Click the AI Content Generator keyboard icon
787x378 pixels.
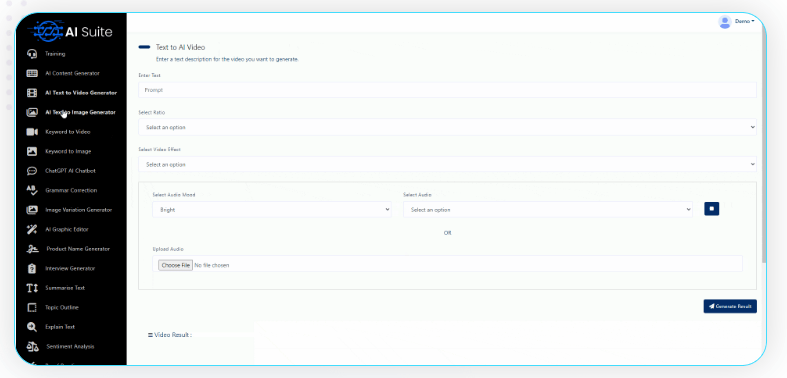32,73
